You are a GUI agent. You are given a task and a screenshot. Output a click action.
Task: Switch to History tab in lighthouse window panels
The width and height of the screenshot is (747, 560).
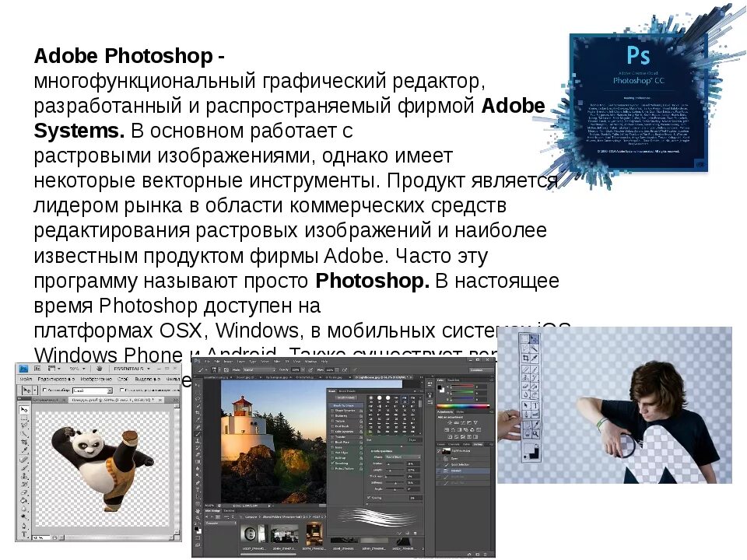click(x=478, y=444)
